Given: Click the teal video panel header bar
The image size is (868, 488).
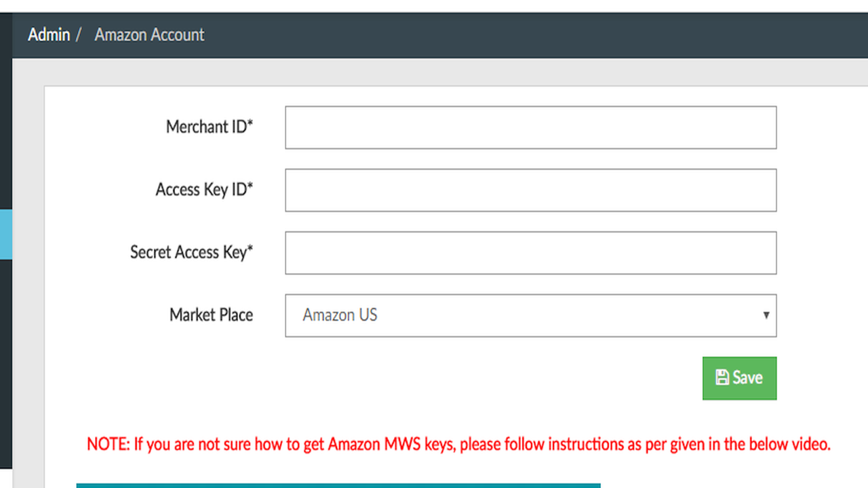Looking at the screenshot, I should pyautogui.click(x=338, y=485).
